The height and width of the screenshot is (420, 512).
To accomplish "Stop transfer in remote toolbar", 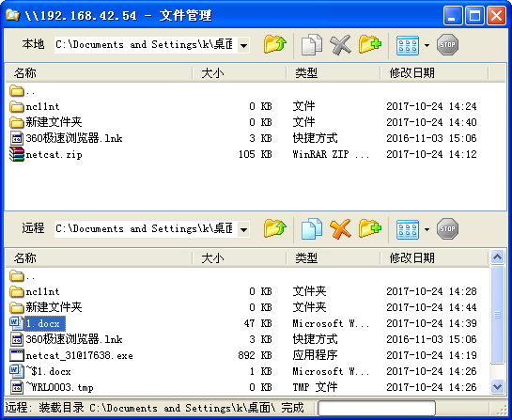I will click(447, 228).
